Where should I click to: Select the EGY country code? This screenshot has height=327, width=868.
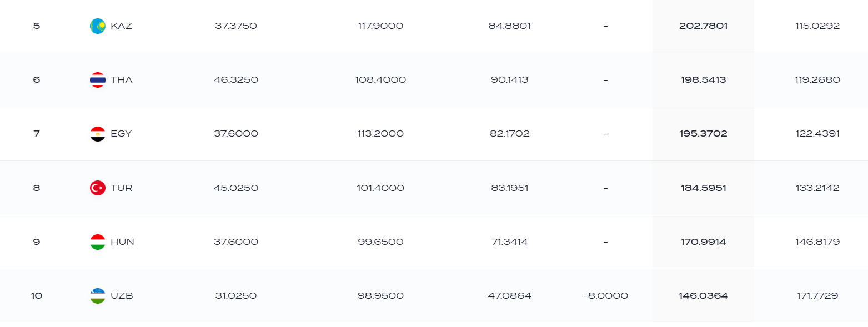coord(121,134)
